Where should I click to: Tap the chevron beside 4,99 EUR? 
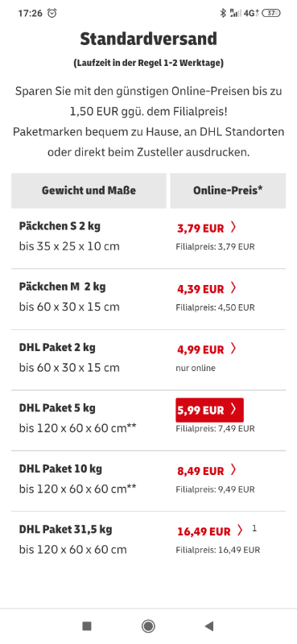coord(233,349)
